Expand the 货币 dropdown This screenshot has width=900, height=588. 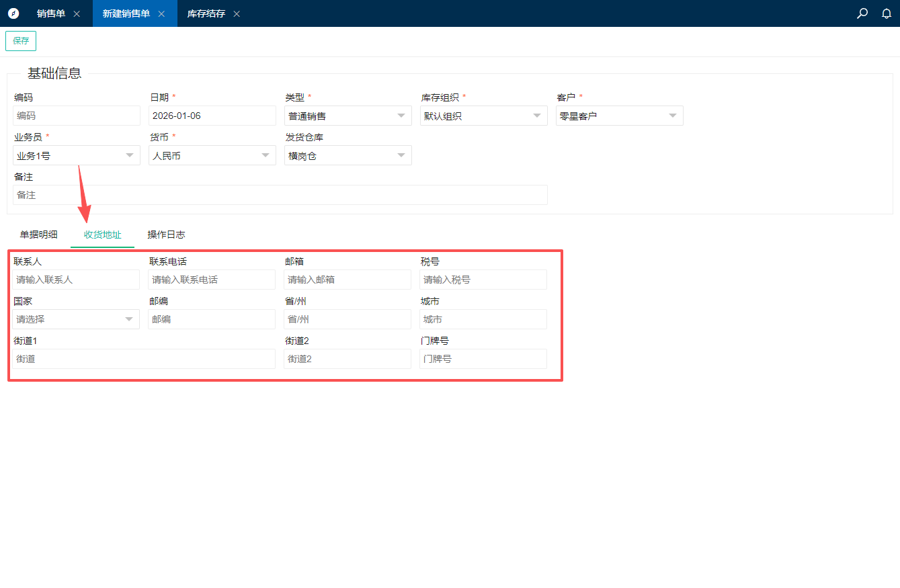pos(212,155)
